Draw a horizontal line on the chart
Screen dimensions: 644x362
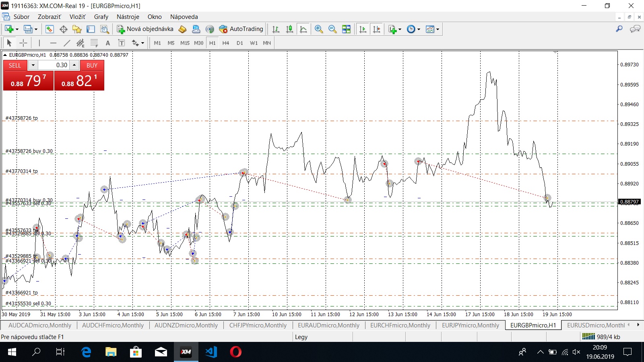(53, 43)
